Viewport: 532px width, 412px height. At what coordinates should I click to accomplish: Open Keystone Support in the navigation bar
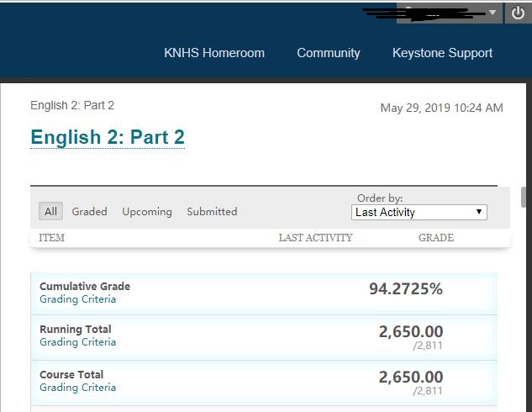tap(442, 53)
